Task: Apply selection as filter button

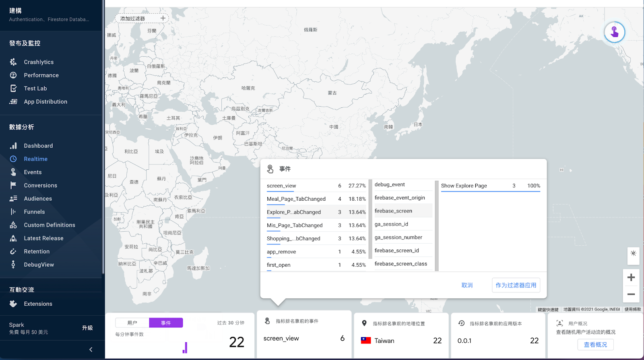Action: click(x=516, y=285)
